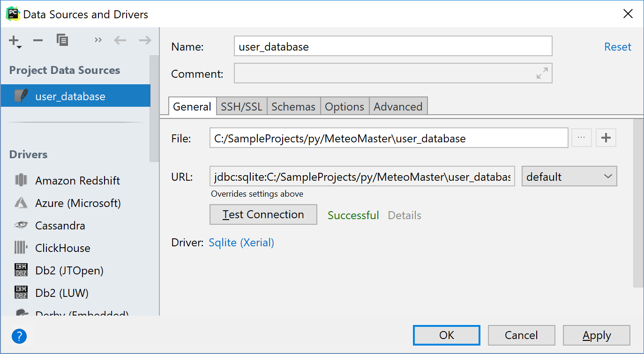Open the SSH/SSL settings tab
Screen dimensions: 644x354
tap(241, 106)
